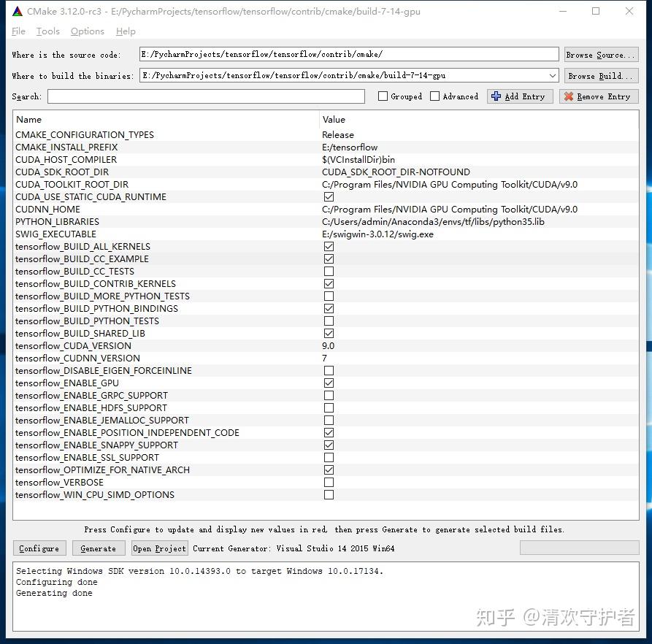Toggle CUDA_USE_STATIC_CUDA_RUNTIME checkbox
Image resolution: width=652 pixels, height=644 pixels.
click(329, 196)
